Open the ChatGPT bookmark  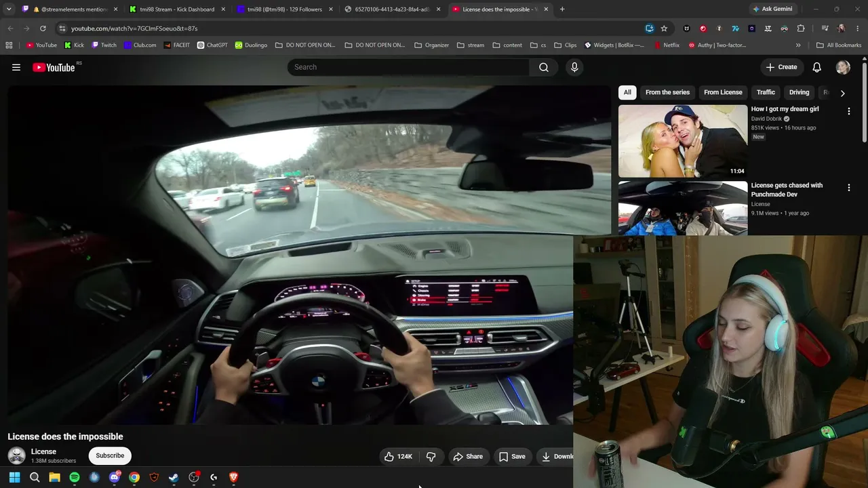point(212,45)
